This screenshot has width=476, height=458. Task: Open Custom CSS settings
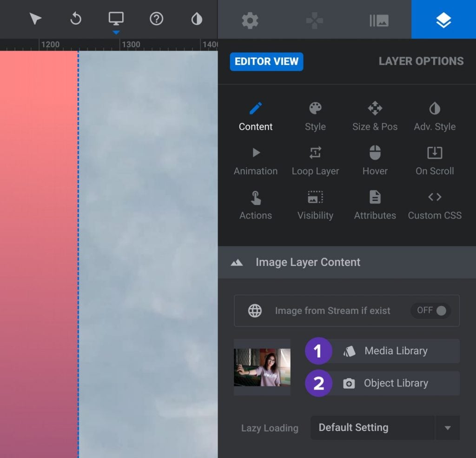click(x=434, y=205)
